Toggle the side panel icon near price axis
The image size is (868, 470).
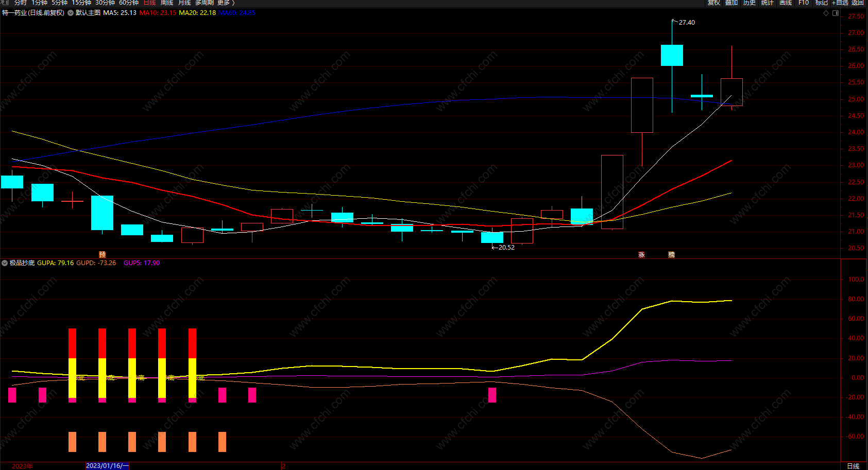point(836,13)
